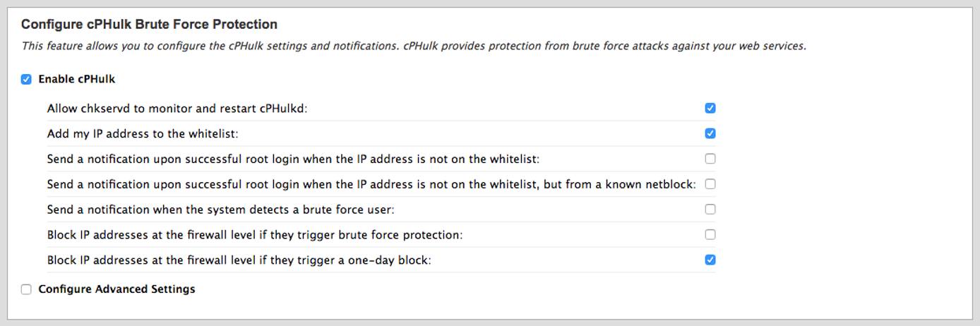Uncheck the add my IP to whitelist checkbox
This screenshot has width=980, height=326.
(x=710, y=133)
